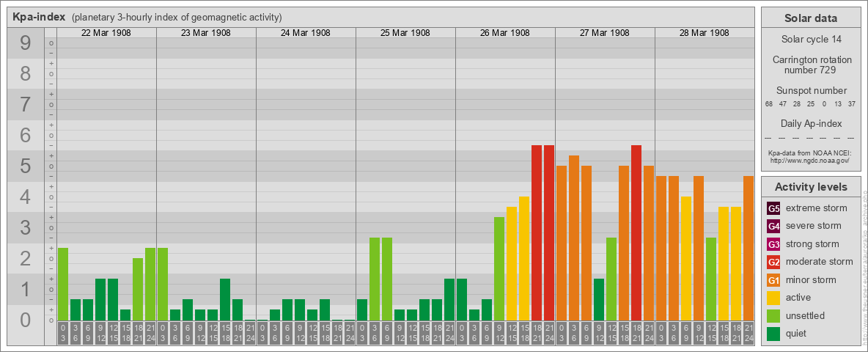The height and width of the screenshot is (352, 868).
Task: Click the 22 Mar 1908 date header
Action: [106, 33]
